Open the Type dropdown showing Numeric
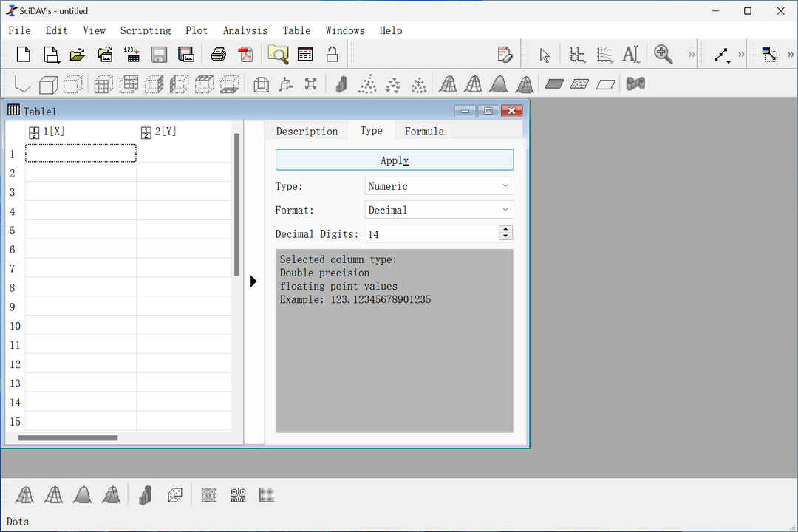The width and height of the screenshot is (798, 532). click(x=439, y=186)
